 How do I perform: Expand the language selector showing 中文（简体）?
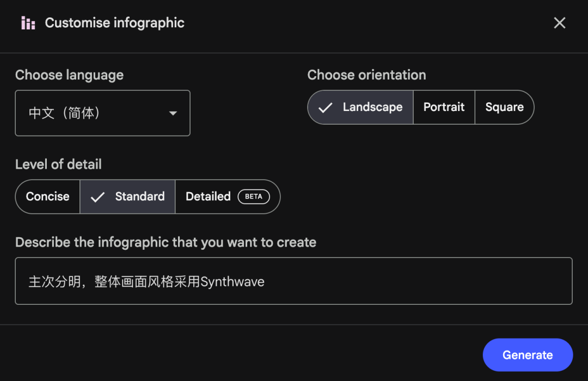pos(102,113)
